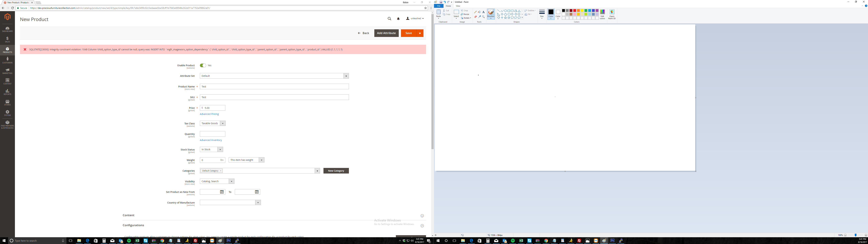Select the Oval shape in Shapes gallery
This screenshot has width=868, height=244.
click(505, 11)
